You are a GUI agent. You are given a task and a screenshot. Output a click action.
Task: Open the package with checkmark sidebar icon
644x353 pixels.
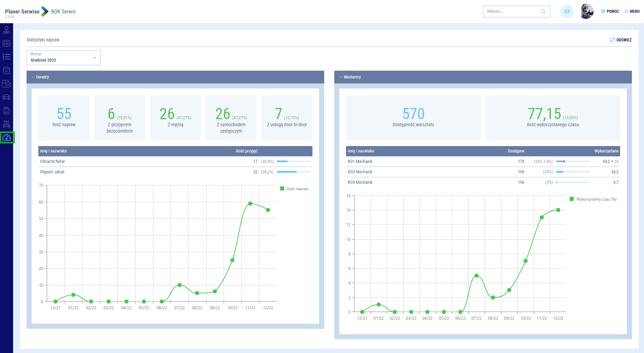tap(6, 84)
